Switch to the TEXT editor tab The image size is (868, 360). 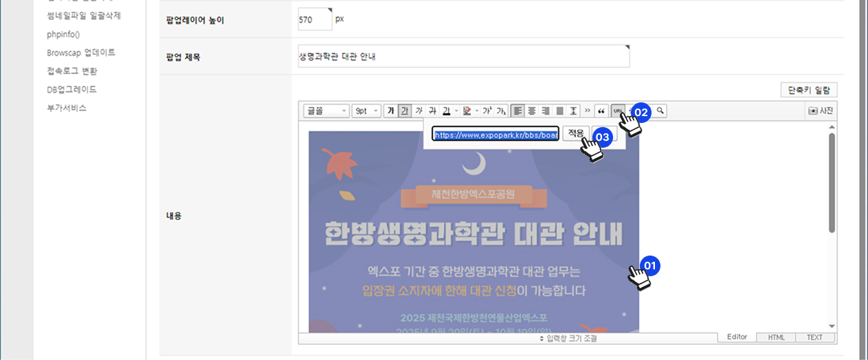(x=815, y=337)
